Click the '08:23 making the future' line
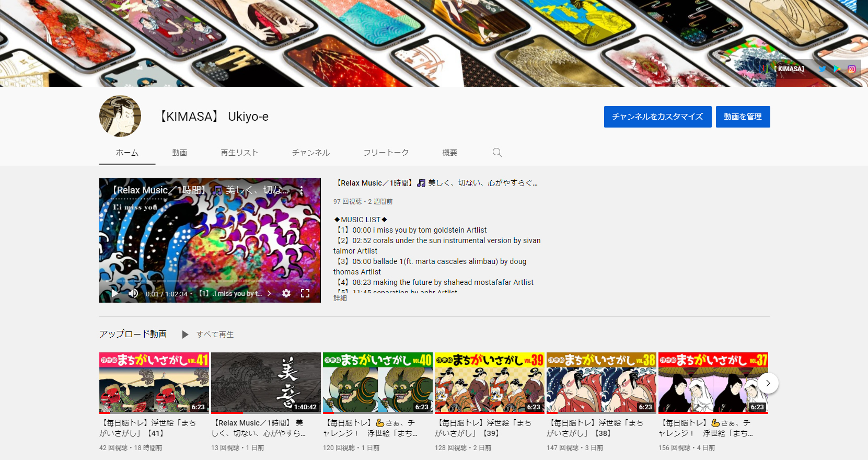Image resolution: width=868 pixels, height=460 pixels. (434, 282)
